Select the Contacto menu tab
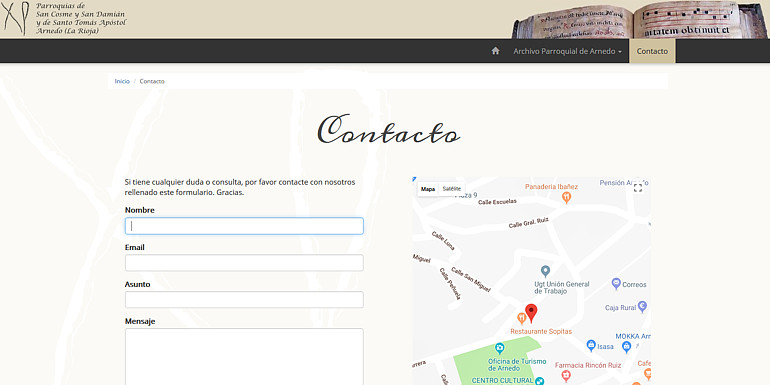The height and width of the screenshot is (385, 770). 652,51
